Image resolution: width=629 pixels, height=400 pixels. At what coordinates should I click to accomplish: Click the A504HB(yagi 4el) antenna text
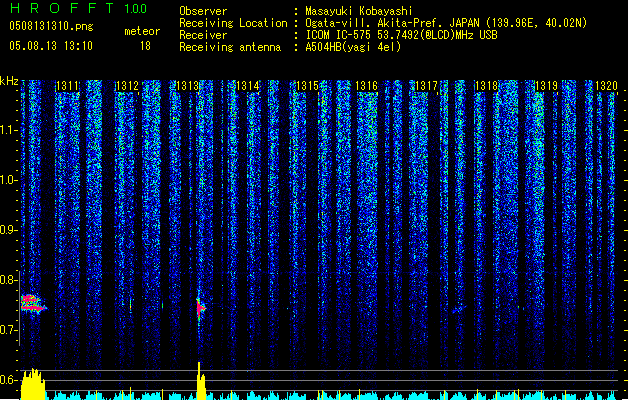(353, 47)
